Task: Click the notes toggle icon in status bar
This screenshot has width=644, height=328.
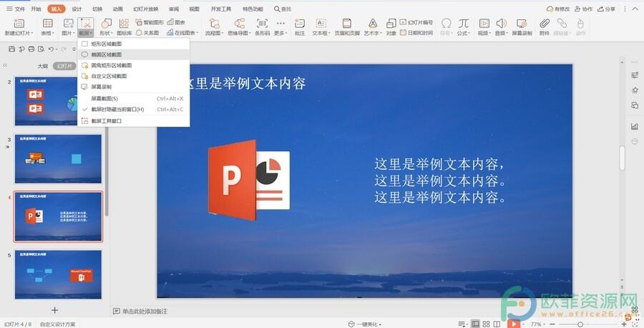Action: point(462,324)
